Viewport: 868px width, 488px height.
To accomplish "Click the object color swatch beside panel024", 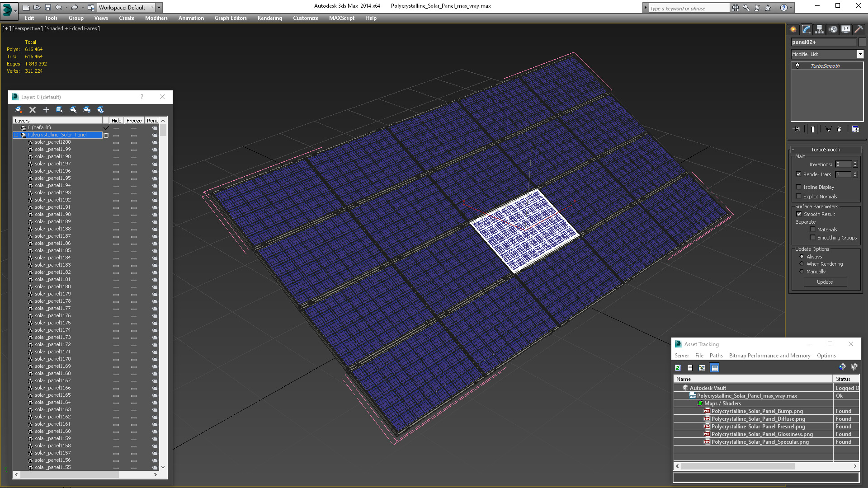I will coord(862,42).
